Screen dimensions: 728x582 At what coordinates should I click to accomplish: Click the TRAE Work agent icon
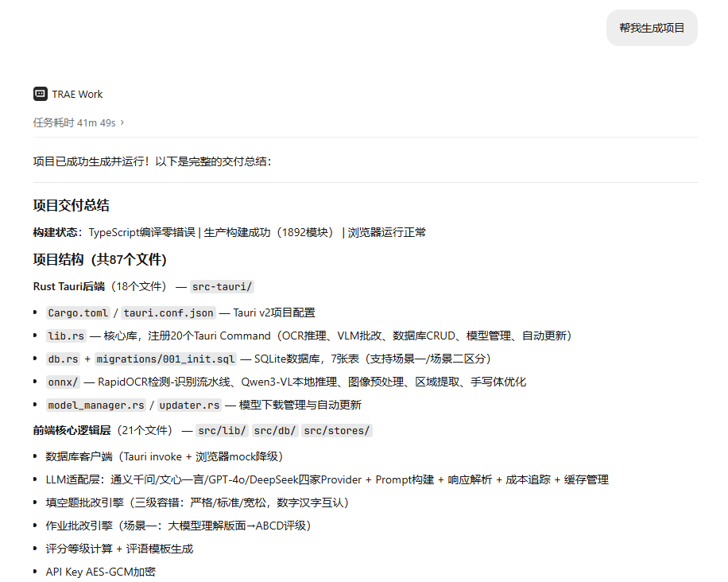pos(41,94)
